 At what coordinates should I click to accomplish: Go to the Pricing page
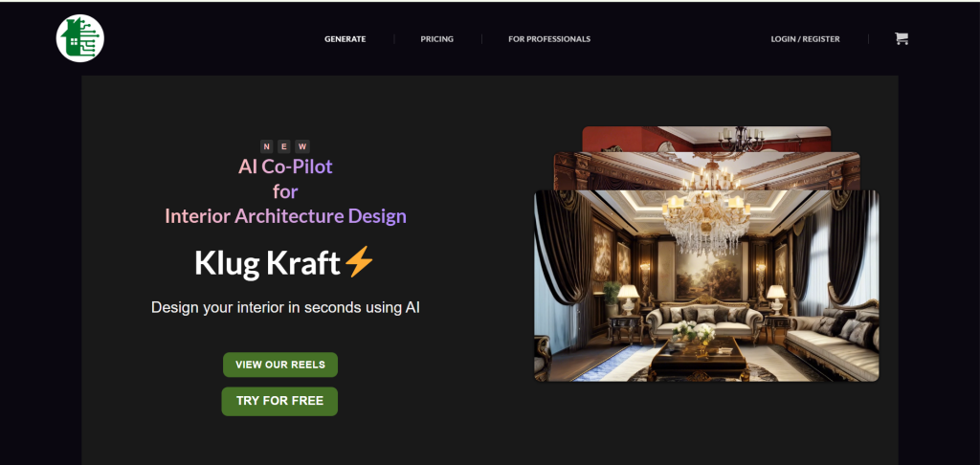(436, 38)
